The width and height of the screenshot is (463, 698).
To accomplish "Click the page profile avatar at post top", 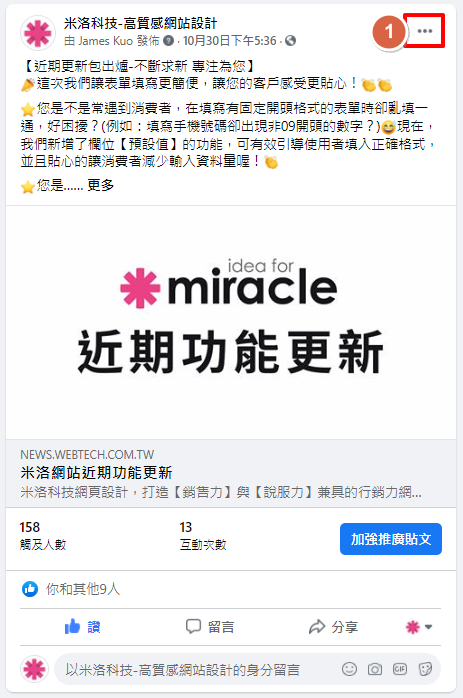I will coord(37,33).
